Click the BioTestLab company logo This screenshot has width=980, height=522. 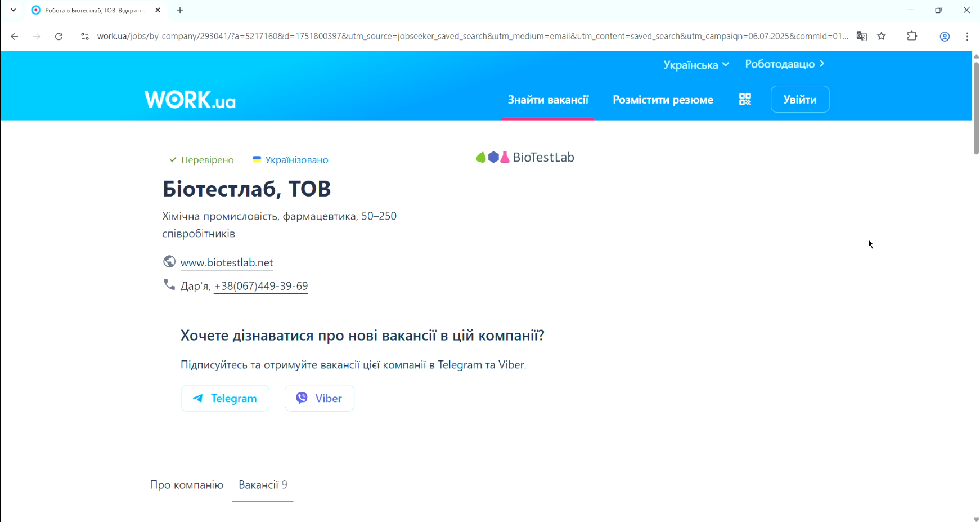(525, 157)
